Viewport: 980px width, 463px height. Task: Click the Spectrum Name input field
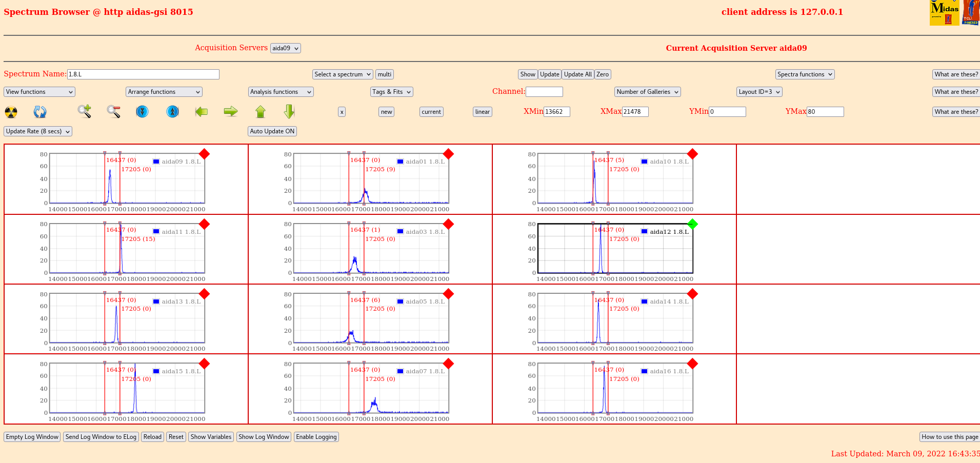(x=143, y=74)
